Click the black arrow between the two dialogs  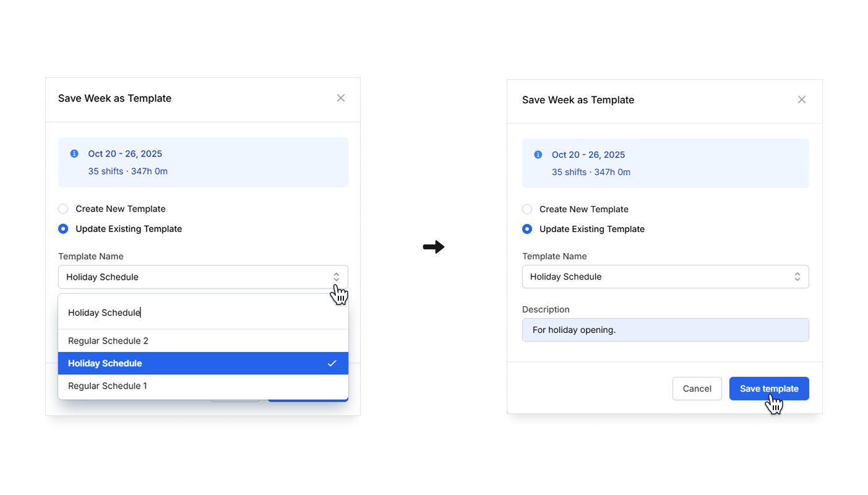click(434, 247)
